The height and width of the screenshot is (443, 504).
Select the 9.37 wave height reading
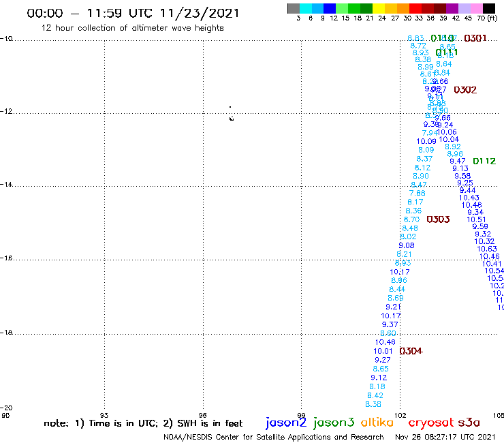[x=390, y=324]
